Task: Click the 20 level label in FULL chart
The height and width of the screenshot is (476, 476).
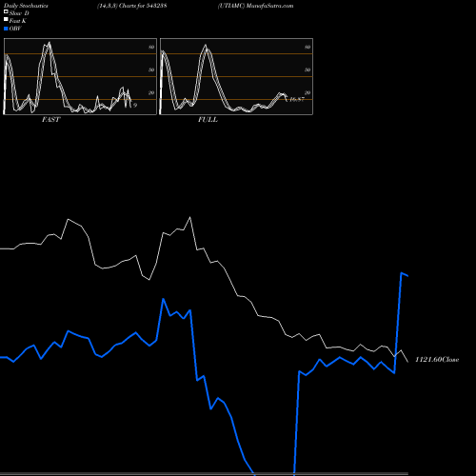Action: (307, 92)
